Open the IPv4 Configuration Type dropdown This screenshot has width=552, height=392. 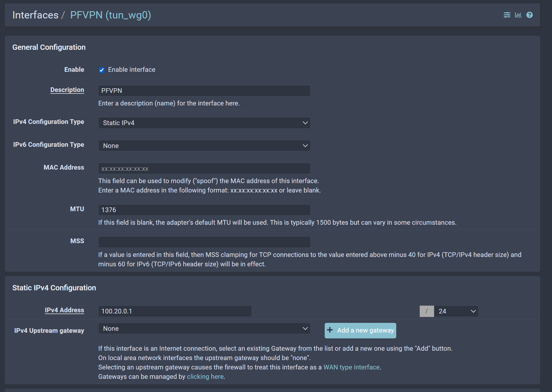click(204, 123)
